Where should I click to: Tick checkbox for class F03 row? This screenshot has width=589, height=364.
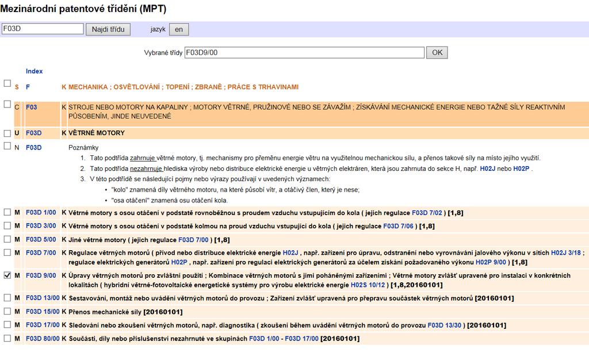pyautogui.click(x=7, y=104)
